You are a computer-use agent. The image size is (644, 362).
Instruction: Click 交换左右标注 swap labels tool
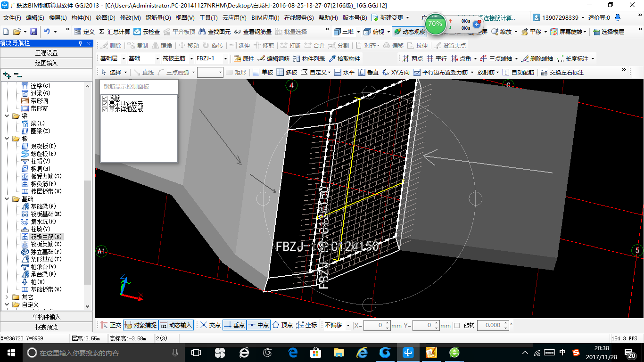(562, 72)
